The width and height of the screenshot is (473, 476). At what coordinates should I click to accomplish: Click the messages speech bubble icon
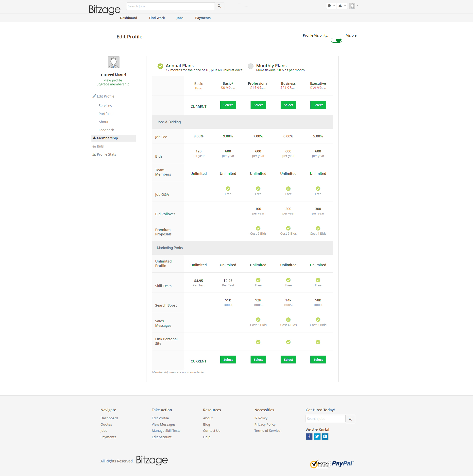pyautogui.click(x=329, y=6)
